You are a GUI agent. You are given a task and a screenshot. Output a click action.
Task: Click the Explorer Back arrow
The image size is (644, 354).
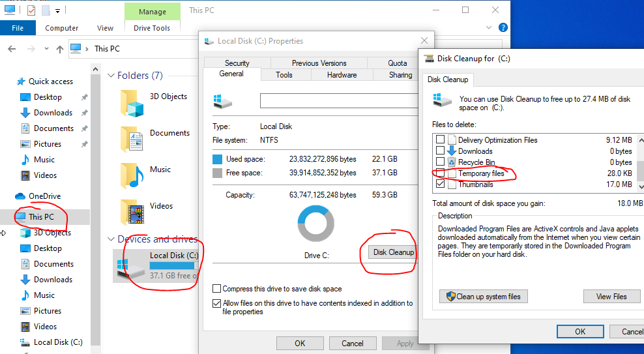(x=12, y=49)
